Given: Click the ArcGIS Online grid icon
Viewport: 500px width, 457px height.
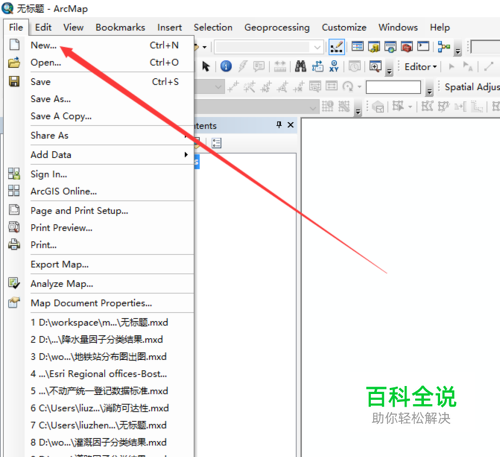Looking at the screenshot, I should [14, 191].
